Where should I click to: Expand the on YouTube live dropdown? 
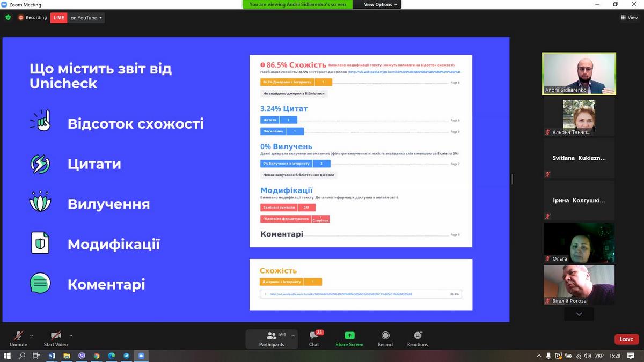click(x=86, y=18)
